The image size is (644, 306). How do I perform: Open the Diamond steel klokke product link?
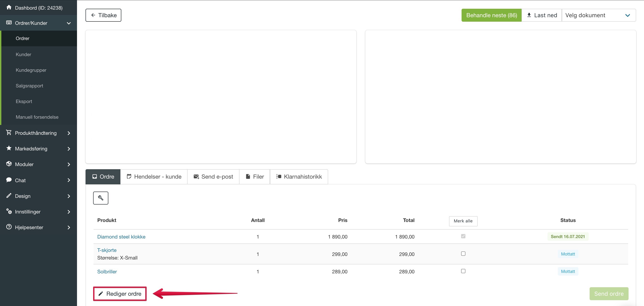click(x=121, y=237)
